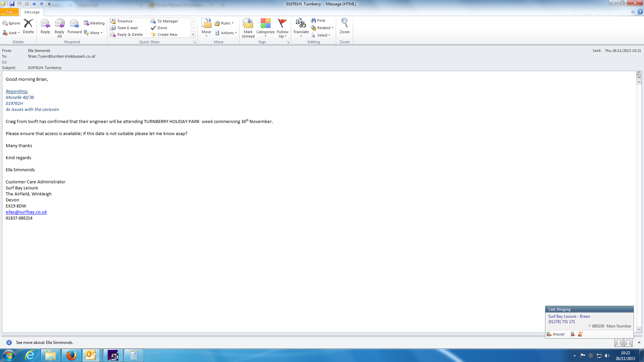Click the ellas@surfbay.co.uk email link
Image resolution: width=644 pixels, height=362 pixels.
(x=26, y=212)
